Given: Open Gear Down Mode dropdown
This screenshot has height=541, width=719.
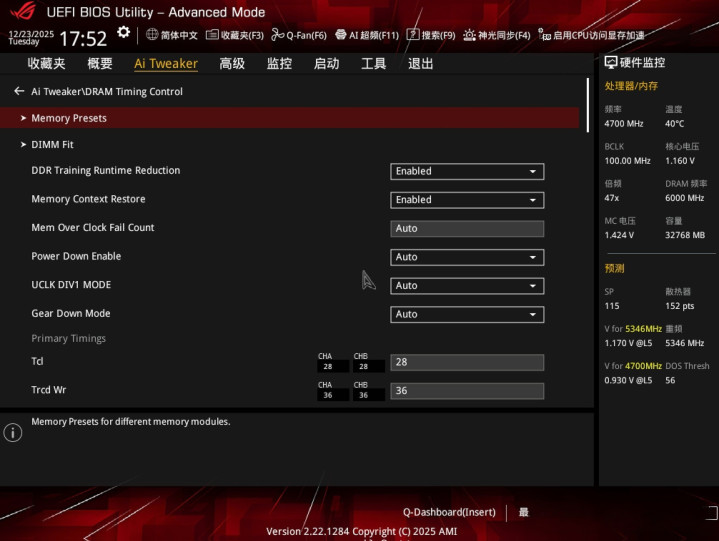Looking at the screenshot, I should click(466, 314).
